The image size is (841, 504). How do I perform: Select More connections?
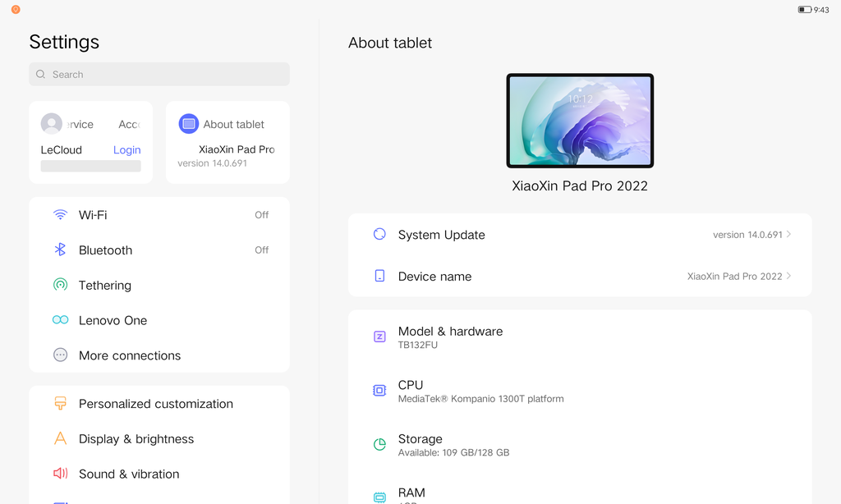tap(159, 355)
